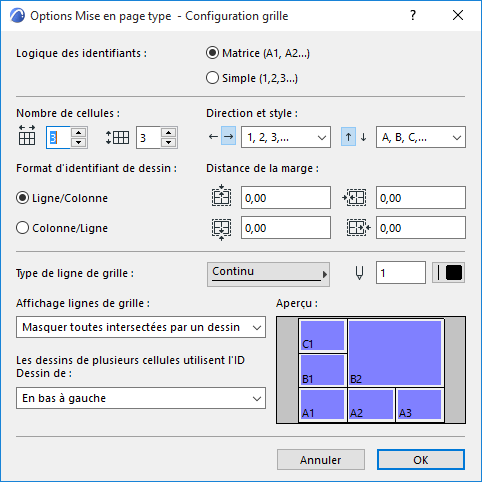This screenshot has width=482, height=482.
Task: Open the En bas à gauche dropdown
Action: [141, 398]
